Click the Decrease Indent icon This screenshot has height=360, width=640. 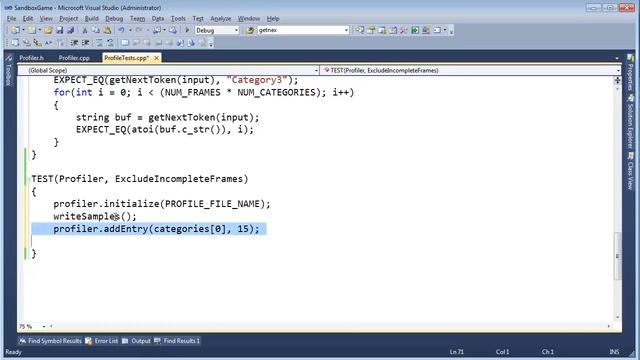pyautogui.click(x=74, y=42)
